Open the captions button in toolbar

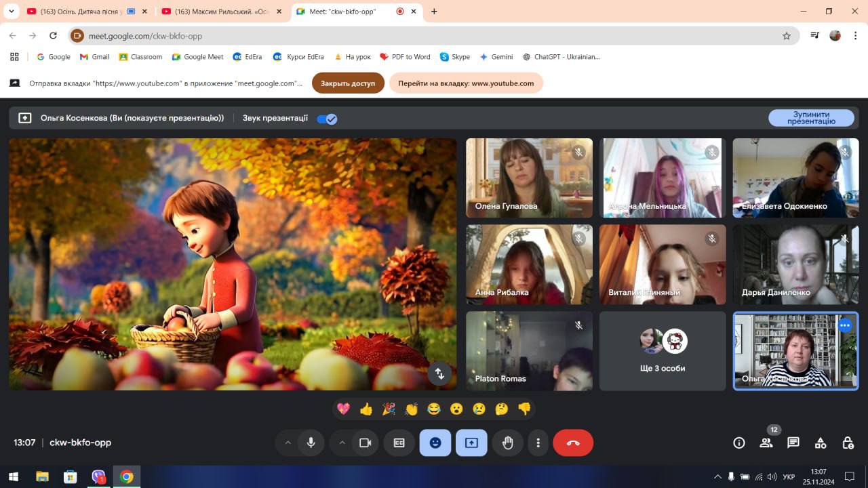[x=399, y=443]
